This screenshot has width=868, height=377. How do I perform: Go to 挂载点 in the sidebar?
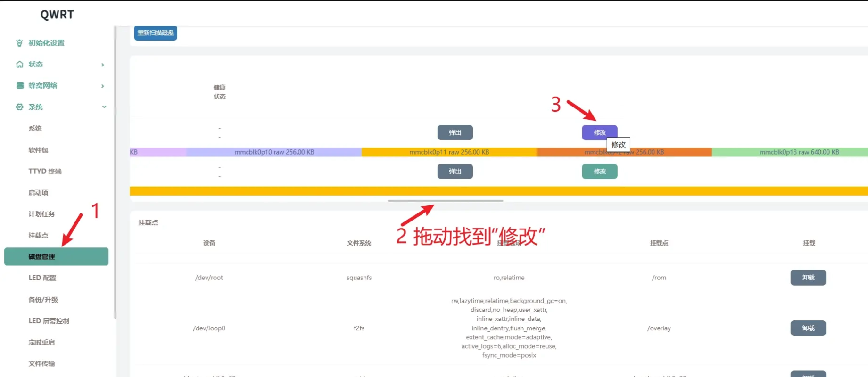(38, 235)
